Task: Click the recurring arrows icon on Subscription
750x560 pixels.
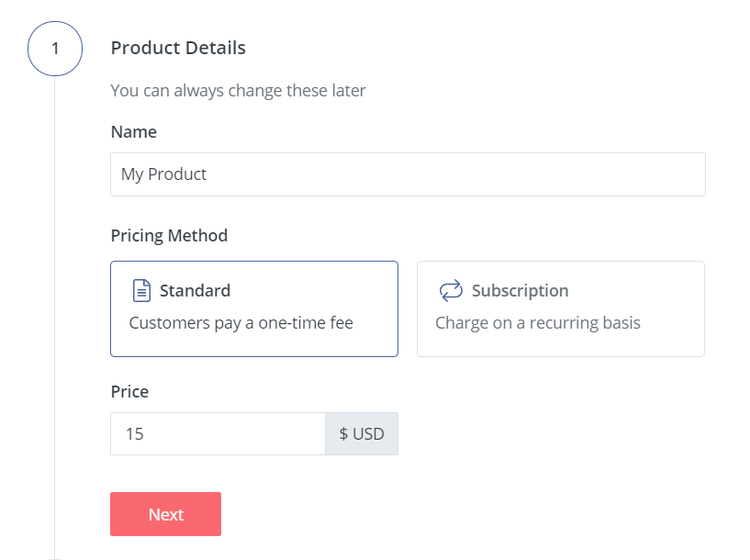Action: click(x=451, y=291)
